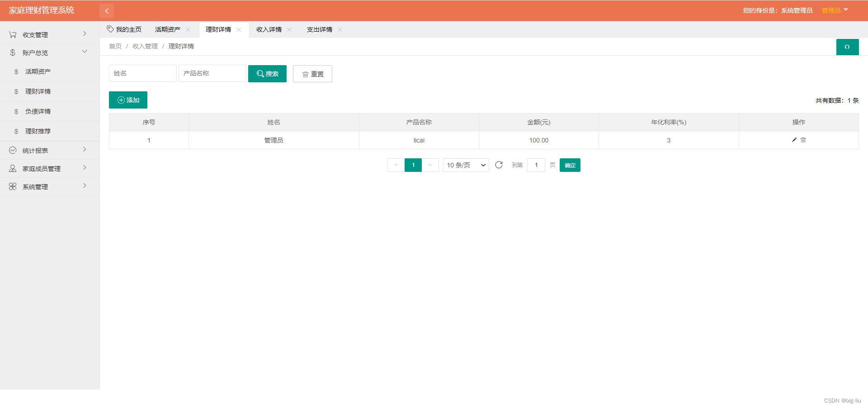This screenshot has height=408, width=868.
Task: Open the 10 条/页 page size dropdown
Action: pyautogui.click(x=466, y=165)
